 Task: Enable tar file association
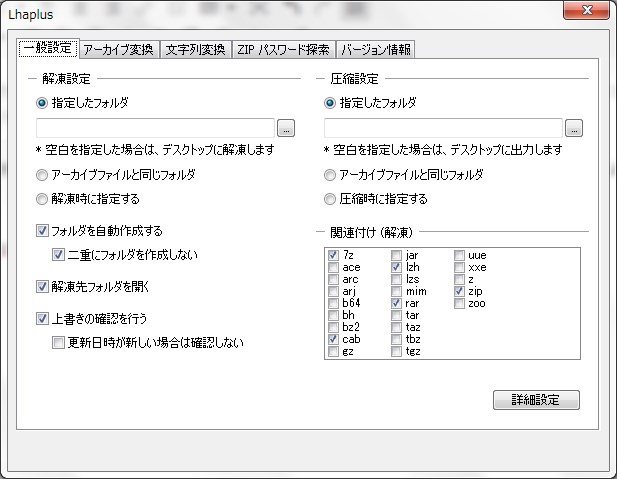pos(396,315)
